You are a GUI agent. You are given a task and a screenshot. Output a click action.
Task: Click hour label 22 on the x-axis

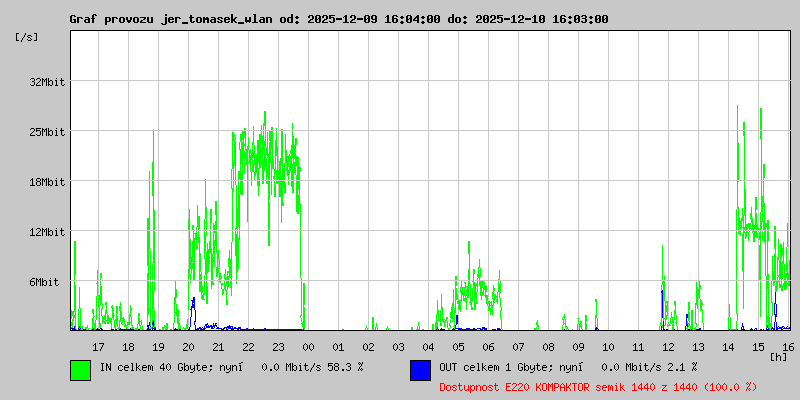(248, 347)
